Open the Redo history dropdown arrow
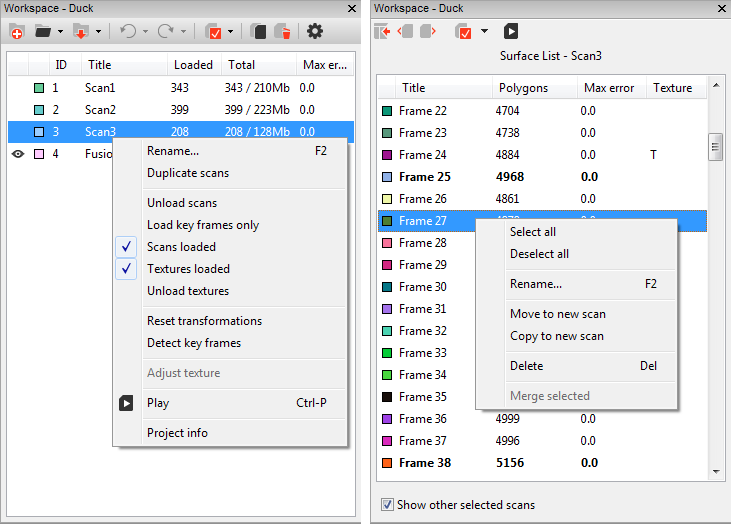 (183, 32)
